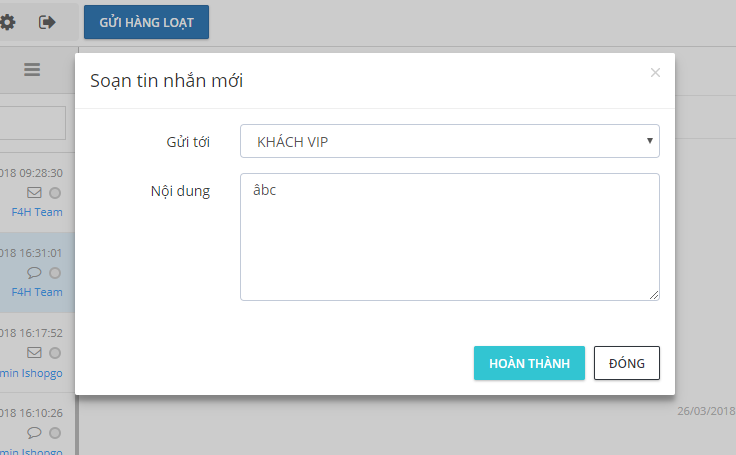Click inside the 'Nội dung' message textarea
Screen dimensions: 736x455
click(x=449, y=236)
